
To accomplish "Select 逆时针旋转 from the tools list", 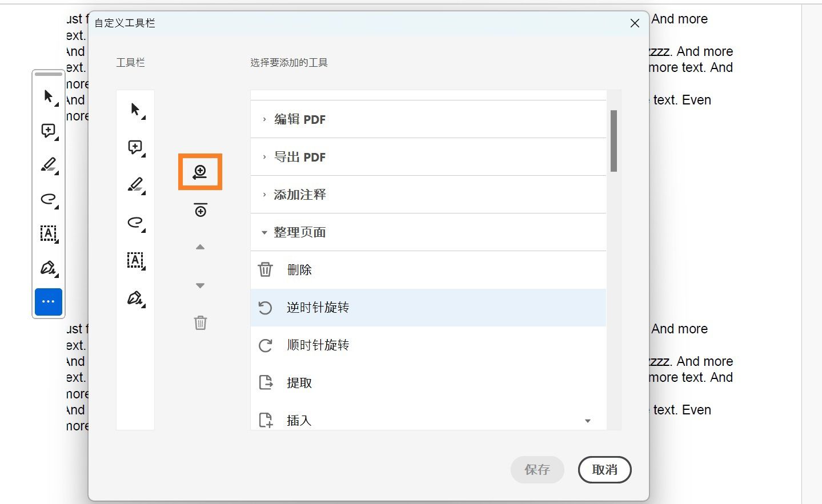I will 318,308.
